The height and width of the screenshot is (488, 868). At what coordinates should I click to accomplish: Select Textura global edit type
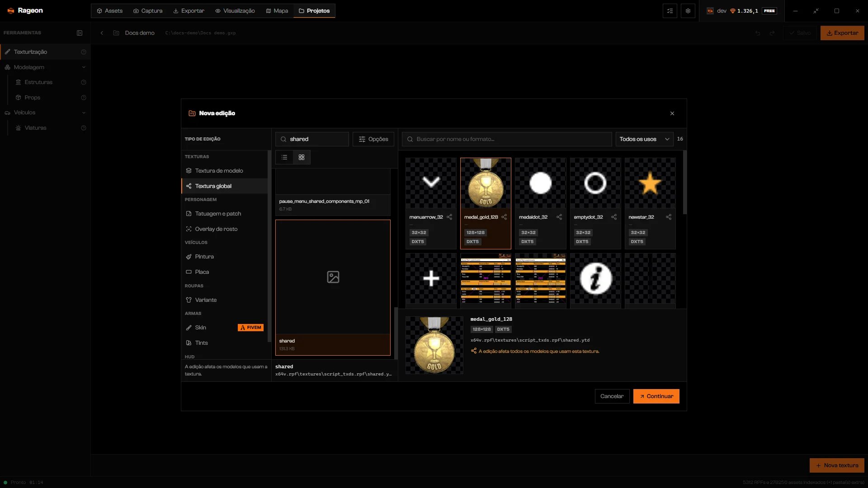tap(224, 186)
